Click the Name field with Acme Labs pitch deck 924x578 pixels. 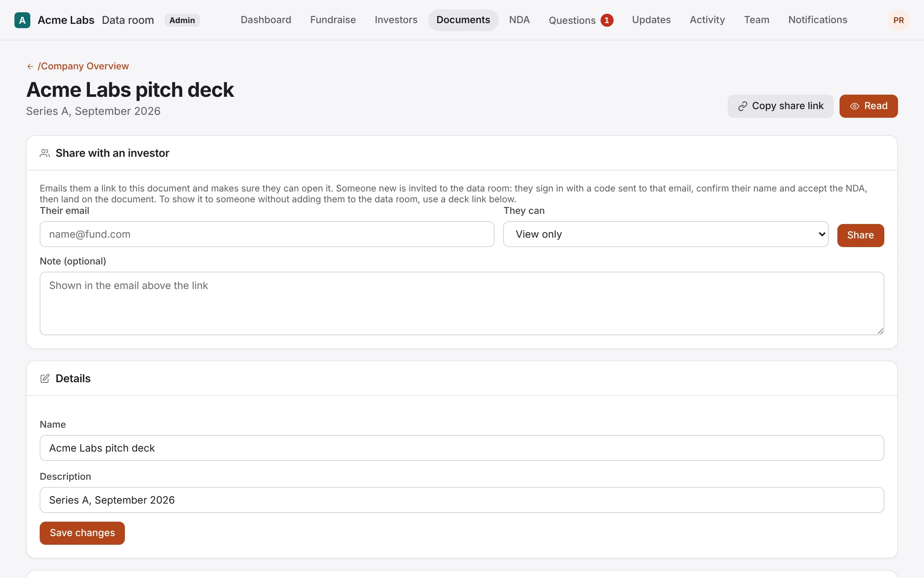point(462,448)
